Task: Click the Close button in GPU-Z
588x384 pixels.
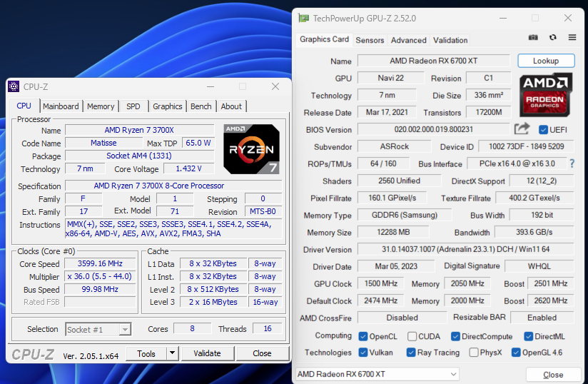Action: (553, 374)
